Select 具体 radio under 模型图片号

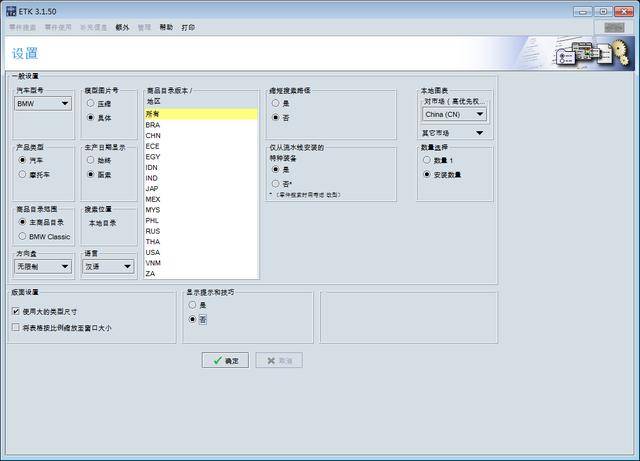(91, 118)
